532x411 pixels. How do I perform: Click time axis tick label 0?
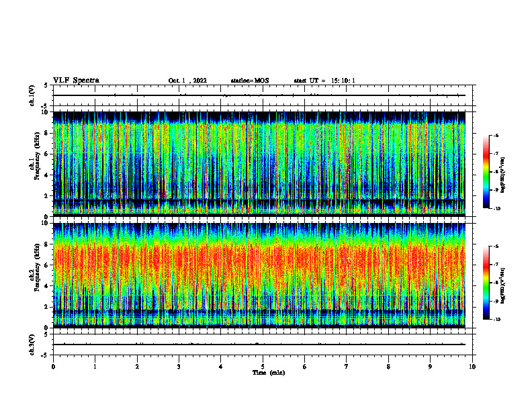(x=53, y=367)
